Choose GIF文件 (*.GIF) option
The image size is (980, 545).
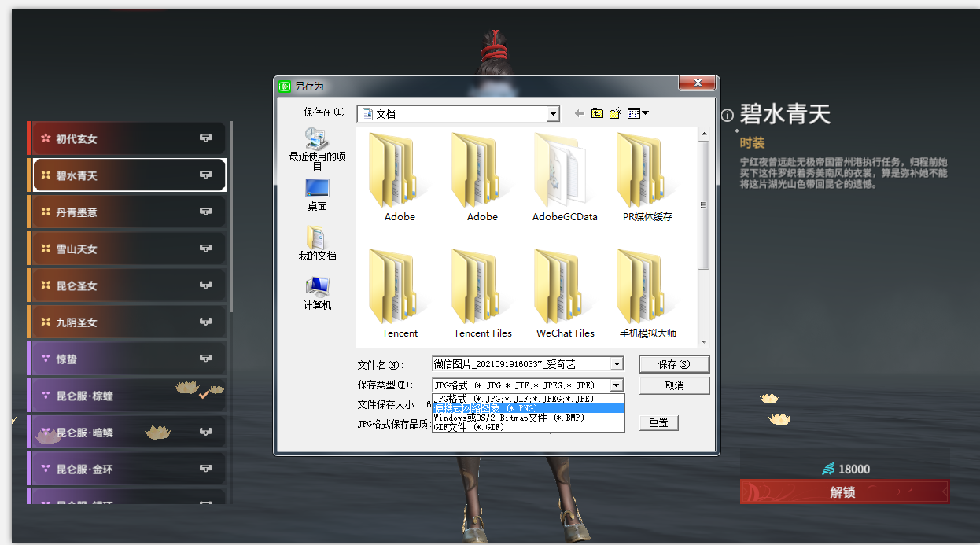[x=529, y=427]
